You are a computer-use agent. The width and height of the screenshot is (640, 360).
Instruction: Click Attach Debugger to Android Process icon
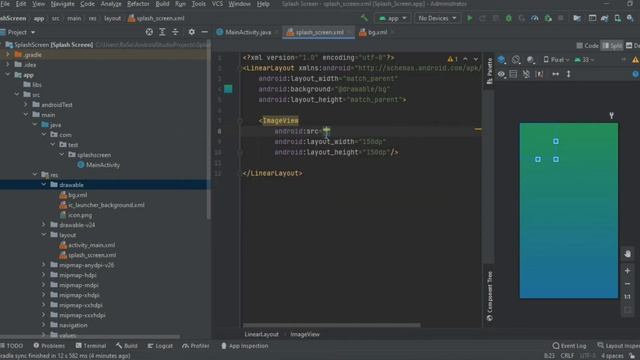[x=548, y=18]
